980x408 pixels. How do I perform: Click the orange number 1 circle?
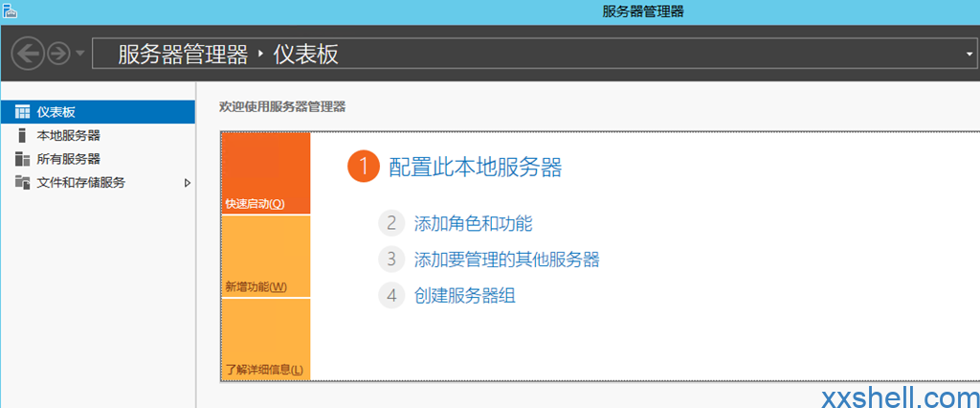click(364, 167)
